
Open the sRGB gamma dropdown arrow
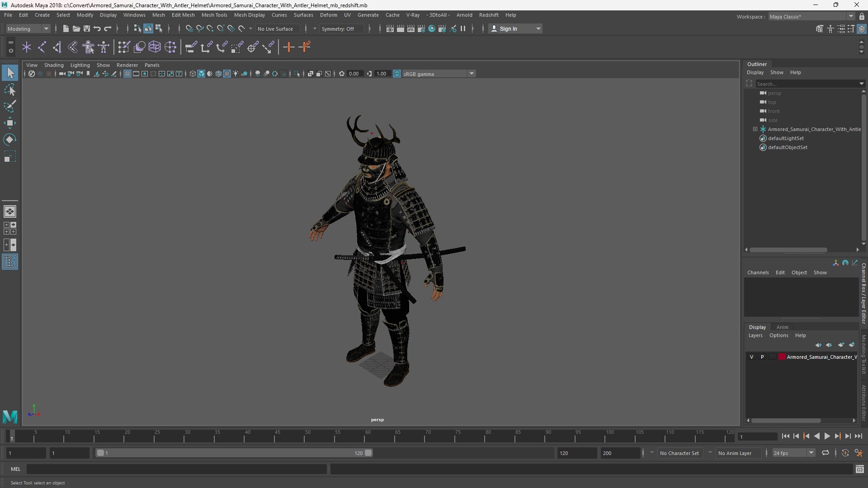pos(472,74)
